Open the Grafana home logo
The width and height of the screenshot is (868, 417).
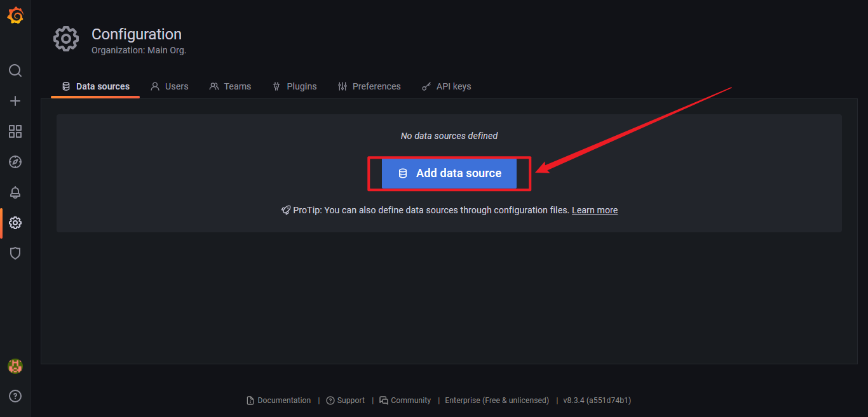[15, 15]
